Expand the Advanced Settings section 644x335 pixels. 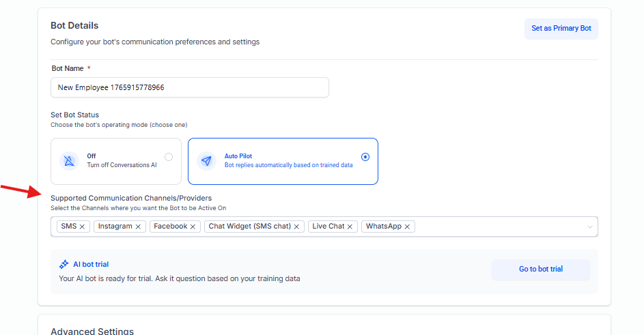[x=92, y=331]
